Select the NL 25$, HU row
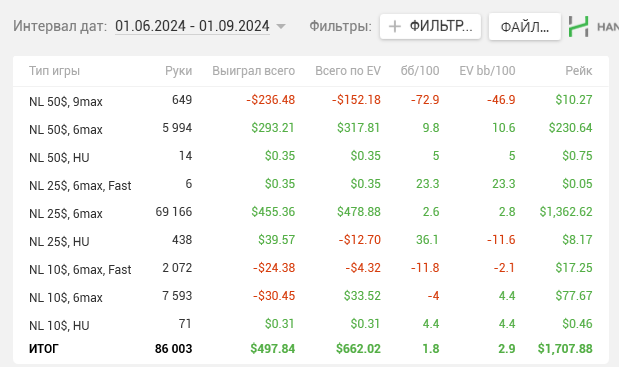The height and width of the screenshot is (367, 619). [311, 240]
